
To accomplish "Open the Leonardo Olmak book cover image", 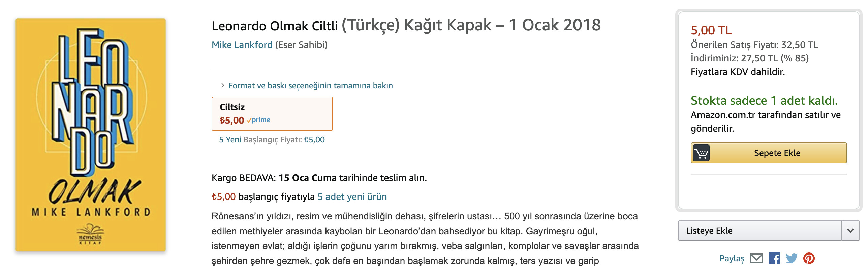I will [90, 135].
